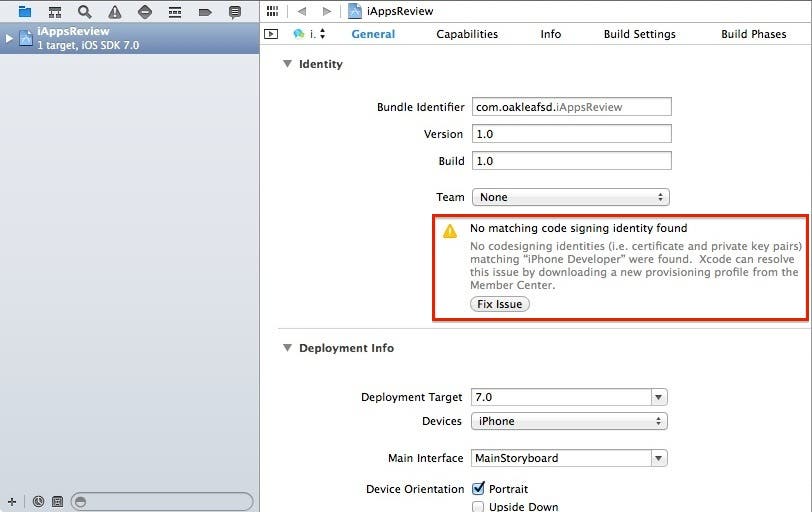The height and width of the screenshot is (512, 812).
Task: Collapse the Identity section
Action: 287,64
